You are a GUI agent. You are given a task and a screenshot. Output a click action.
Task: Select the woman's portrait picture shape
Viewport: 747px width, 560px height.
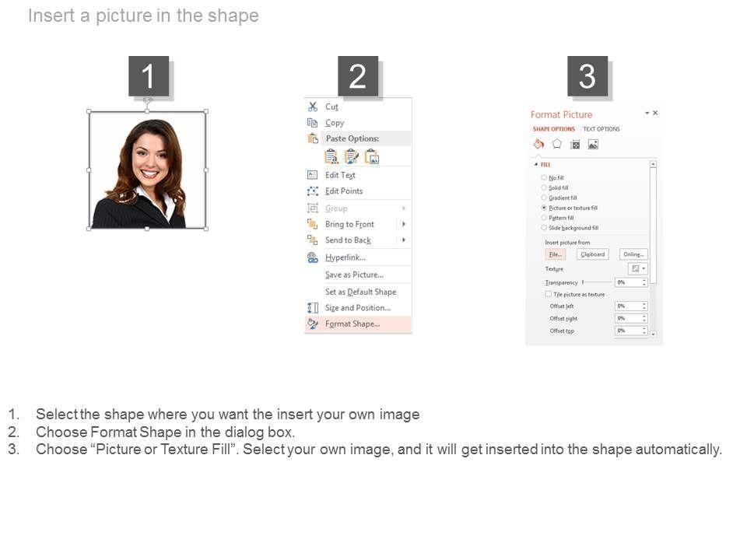pos(148,170)
